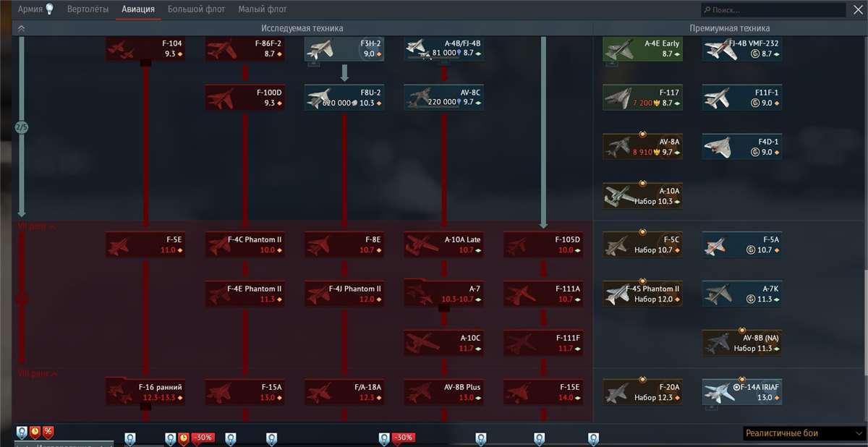Screen dimensions: 868x447
Task: Click the F8U-2 aircraft icon
Action: [x=319, y=98]
